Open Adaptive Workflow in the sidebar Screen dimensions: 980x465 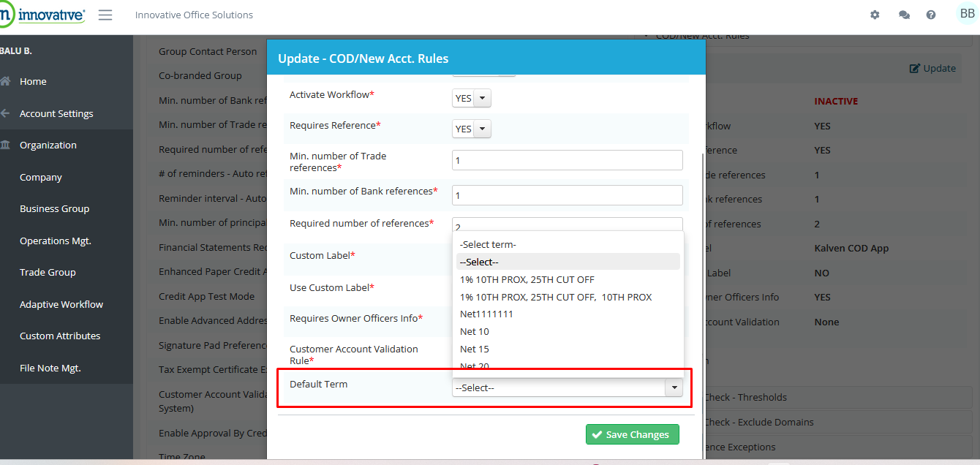61,304
